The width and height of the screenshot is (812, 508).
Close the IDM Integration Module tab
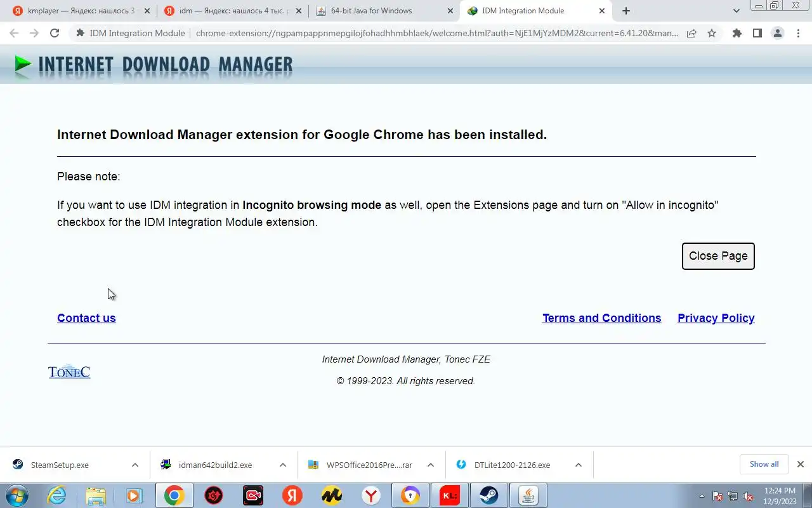tap(602, 11)
